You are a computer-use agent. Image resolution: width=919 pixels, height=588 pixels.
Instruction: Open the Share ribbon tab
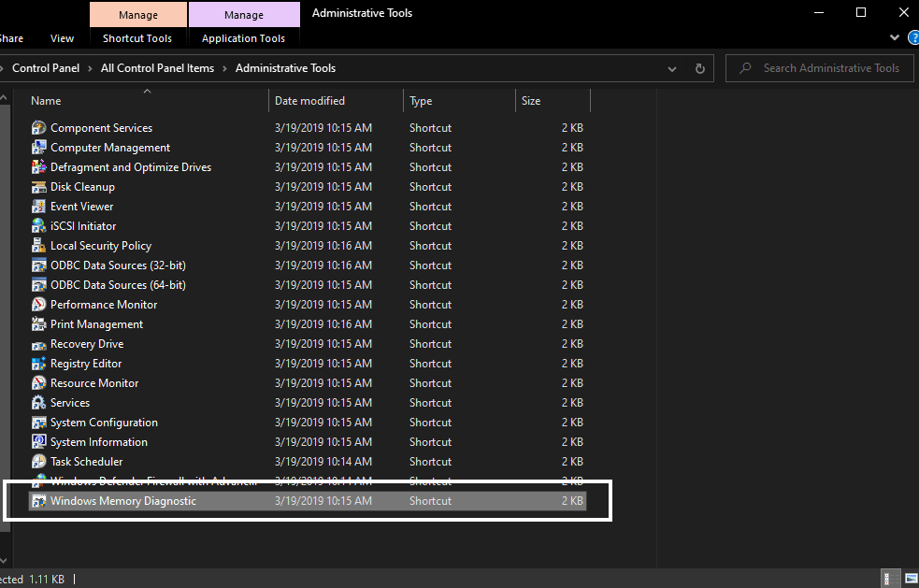pos(11,38)
